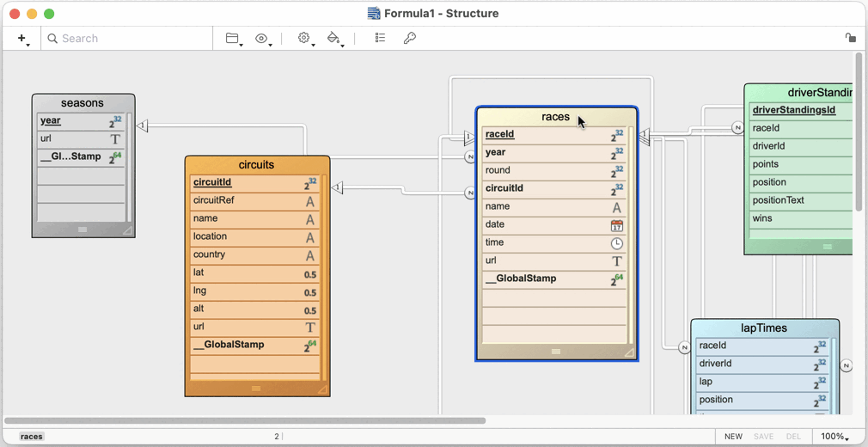Select __GlobalStamp field in circuits table
Screen dimensions: 868x447
coord(255,345)
